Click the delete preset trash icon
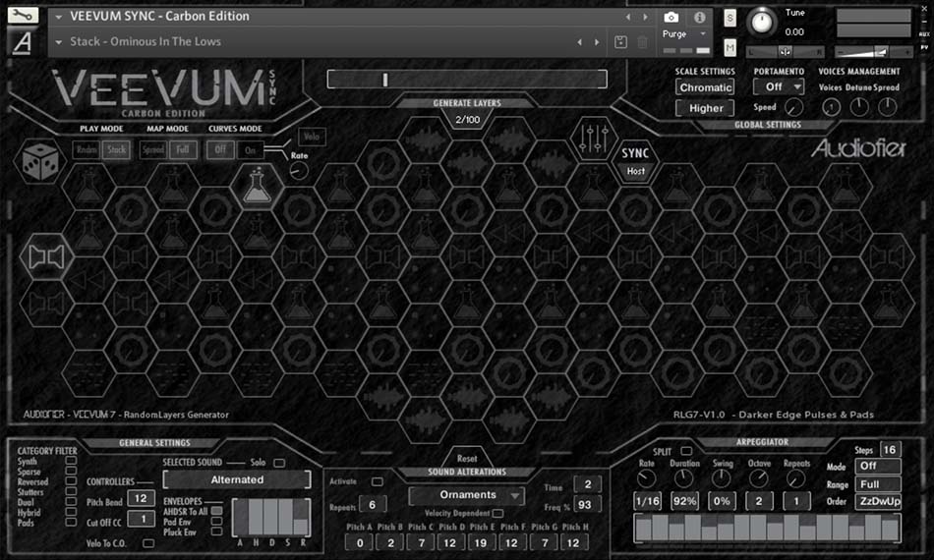This screenshot has width=934, height=560. [642, 42]
